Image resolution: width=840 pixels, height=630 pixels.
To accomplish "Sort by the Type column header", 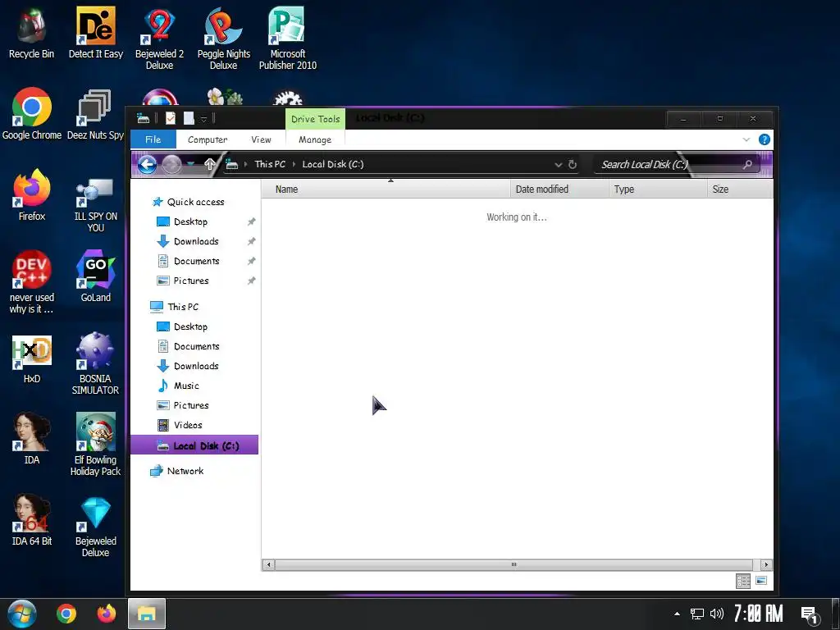I will click(x=658, y=189).
